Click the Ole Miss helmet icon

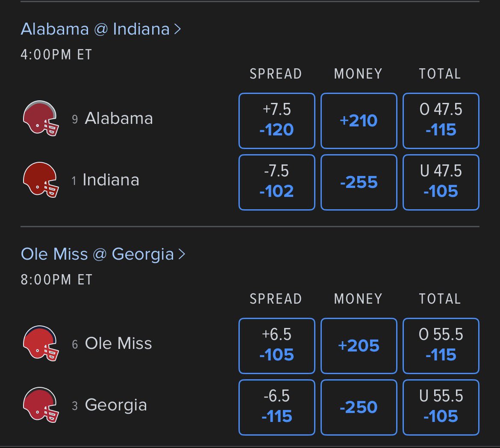pos(41,343)
